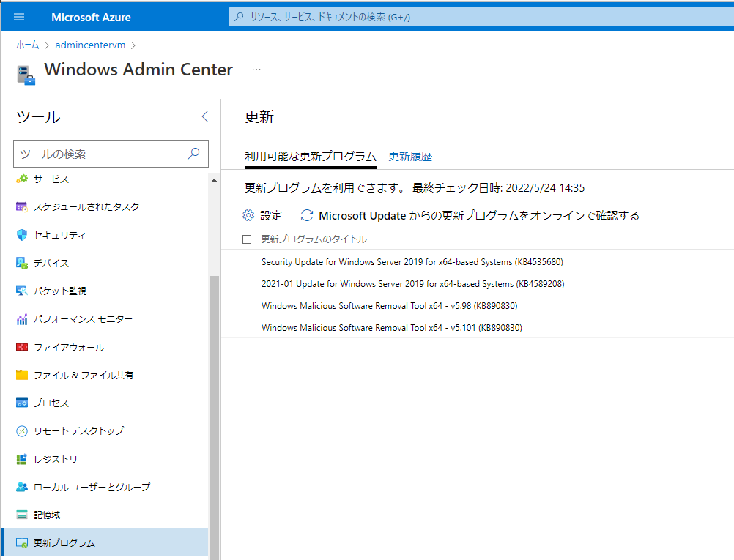The width and height of the screenshot is (734, 560).
Task: Switch to 利用可能な更新プログラム tab
Action: click(x=311, y=156)
